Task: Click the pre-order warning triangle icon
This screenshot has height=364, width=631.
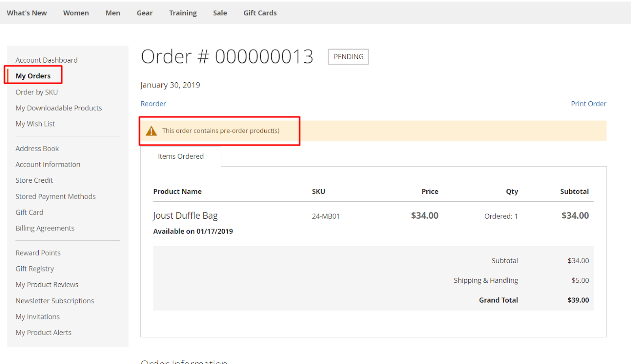Action: (x=151, y=131)
